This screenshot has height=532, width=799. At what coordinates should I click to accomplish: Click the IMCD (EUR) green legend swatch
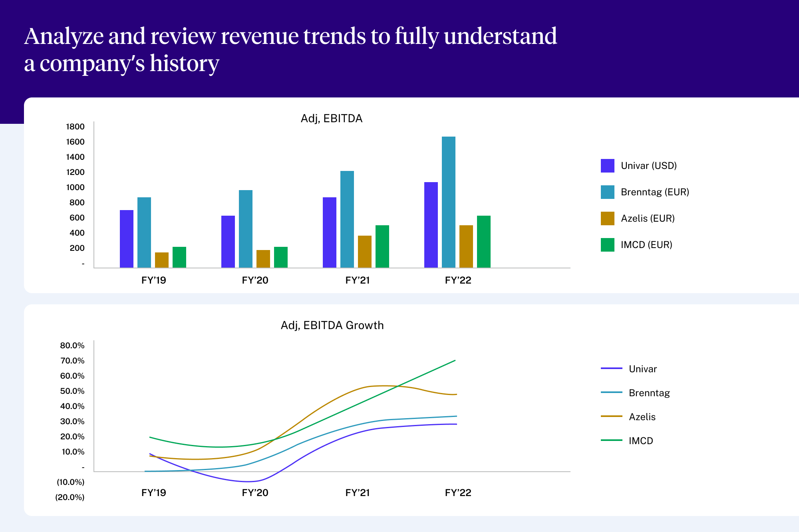(x=607, y=245)
